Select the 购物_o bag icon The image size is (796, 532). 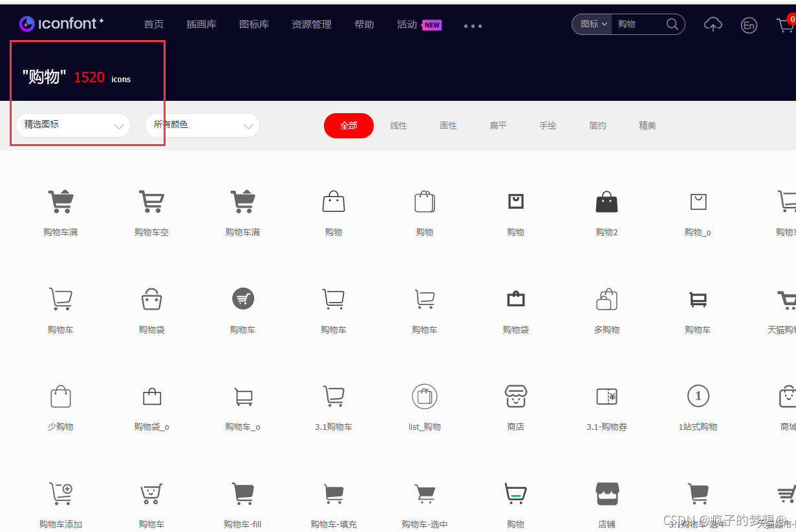(698, 202)
